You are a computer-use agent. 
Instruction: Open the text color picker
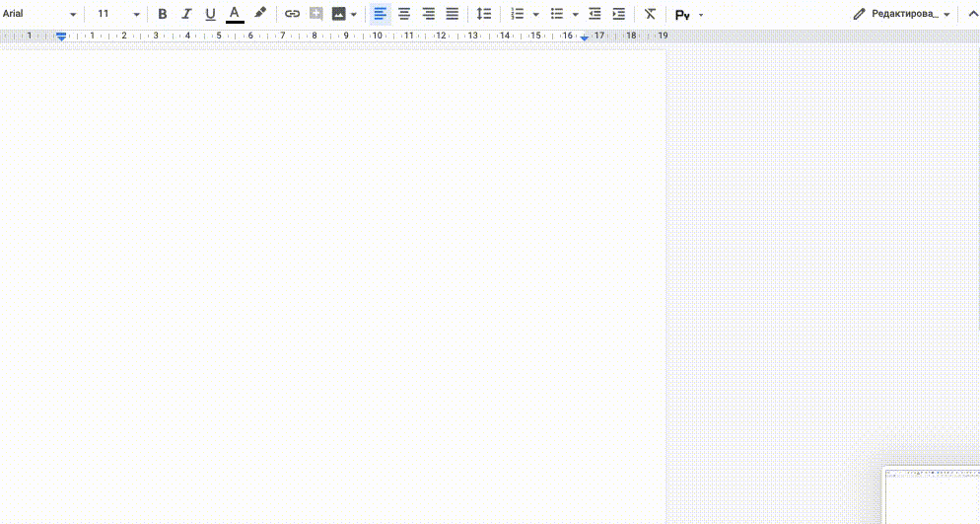pyautogui.click(x=235, y=14)
